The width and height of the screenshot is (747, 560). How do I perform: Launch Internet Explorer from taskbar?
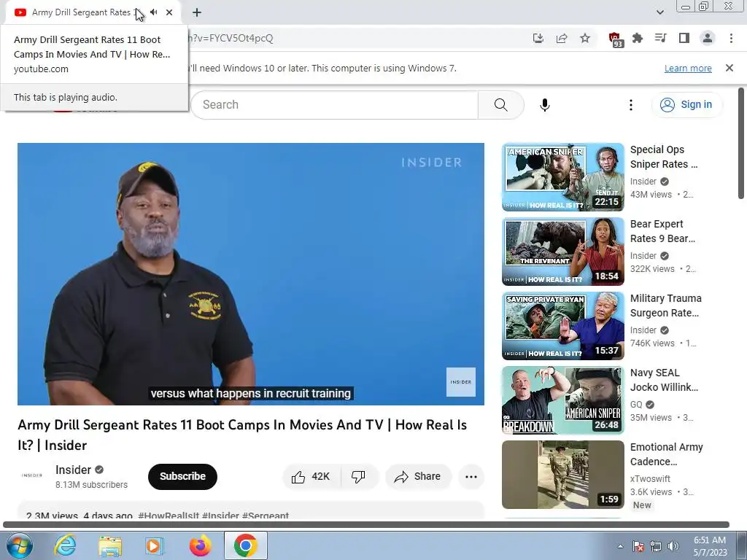[65, 545]
